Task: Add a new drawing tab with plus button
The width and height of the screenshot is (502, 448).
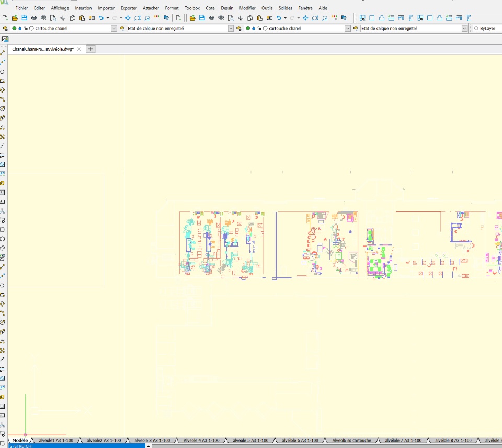Action: pyautogui.click(x=90, y=49)
